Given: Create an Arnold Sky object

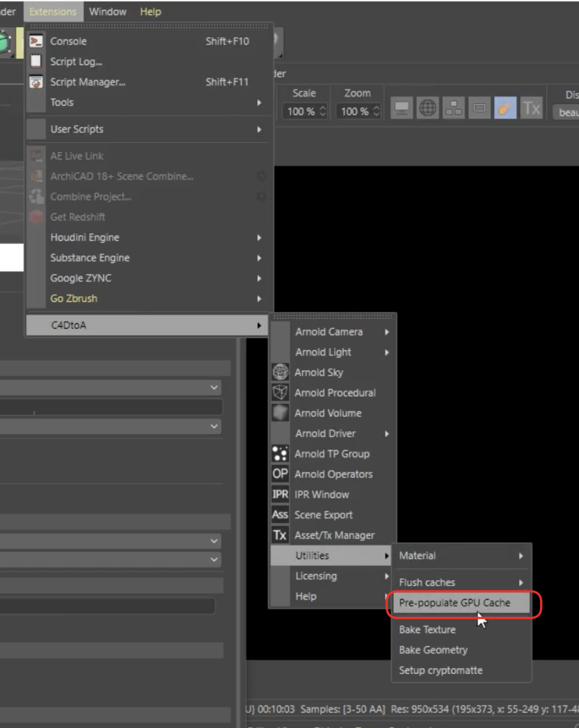Looking at the screenshot, I should pos(332,372).
